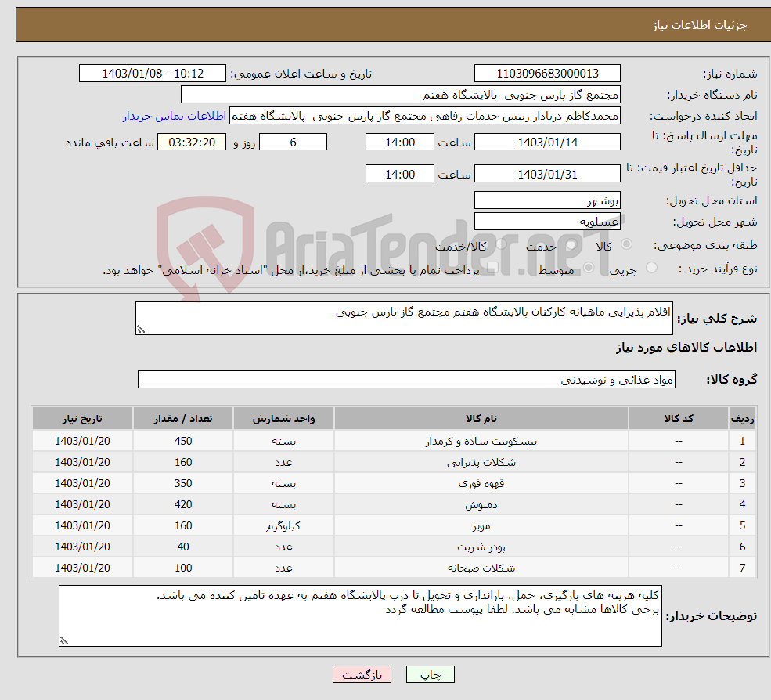Select the row شکلات صبحانه
771x700 pixels.
(x=394, y=568)
